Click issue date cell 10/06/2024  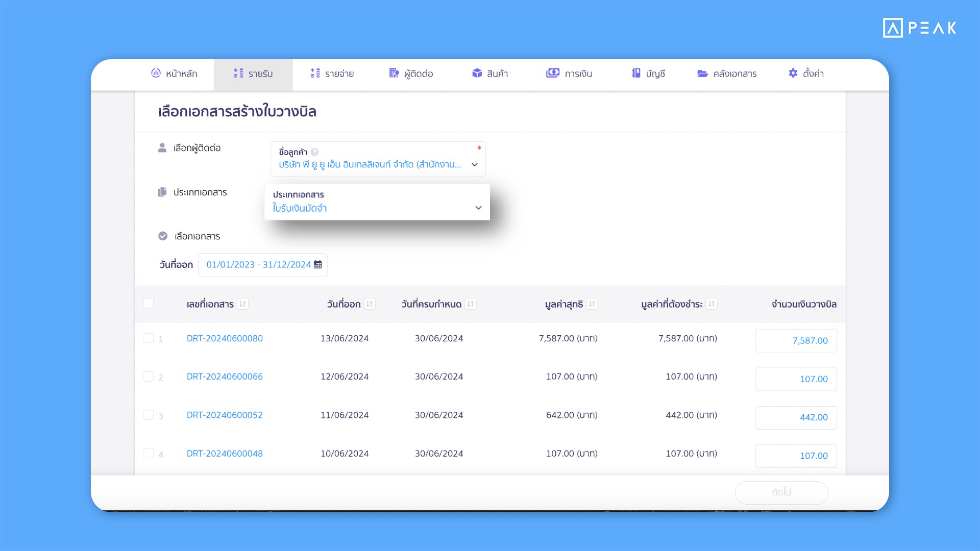click(345, 454)
